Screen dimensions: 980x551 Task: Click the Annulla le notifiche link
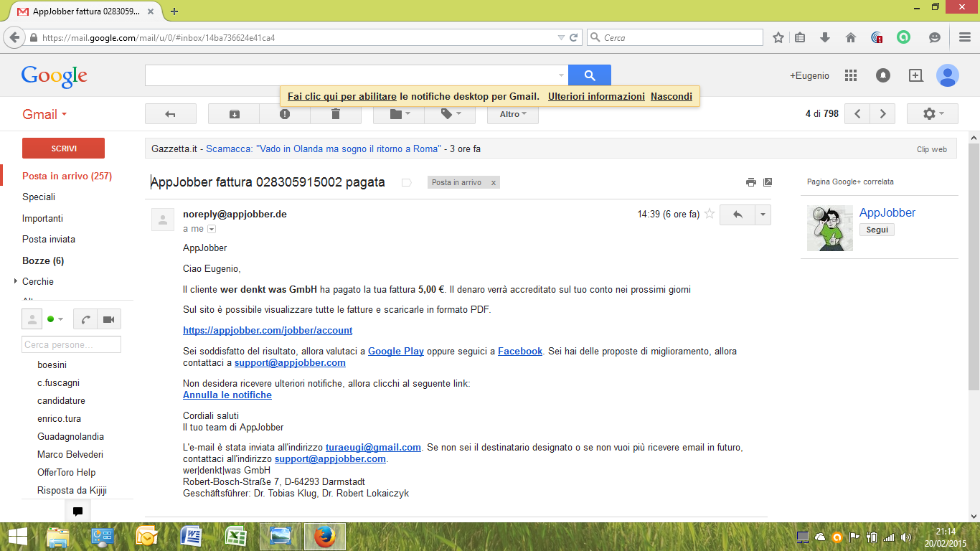[x=227, y=395]
